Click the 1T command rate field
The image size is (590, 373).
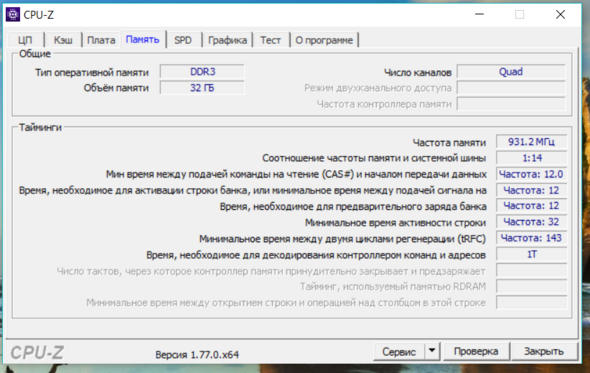pyautogui.click(x=531, y=254)
